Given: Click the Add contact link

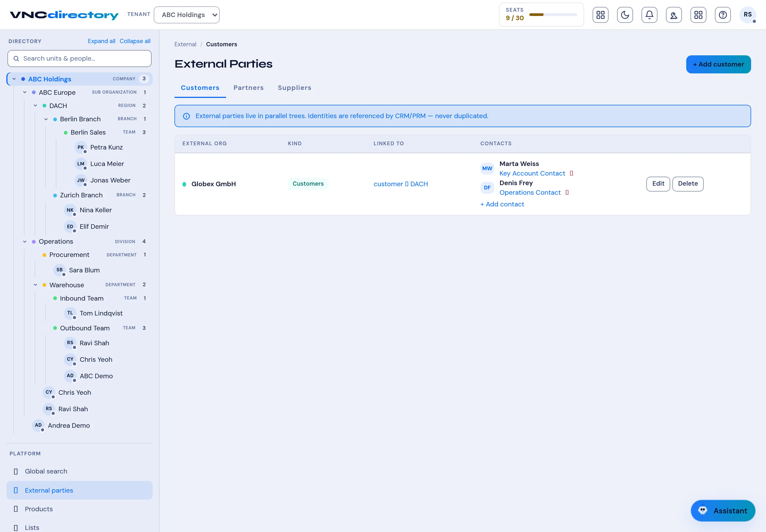Looking at the screenshot, I should pos(502,204).
